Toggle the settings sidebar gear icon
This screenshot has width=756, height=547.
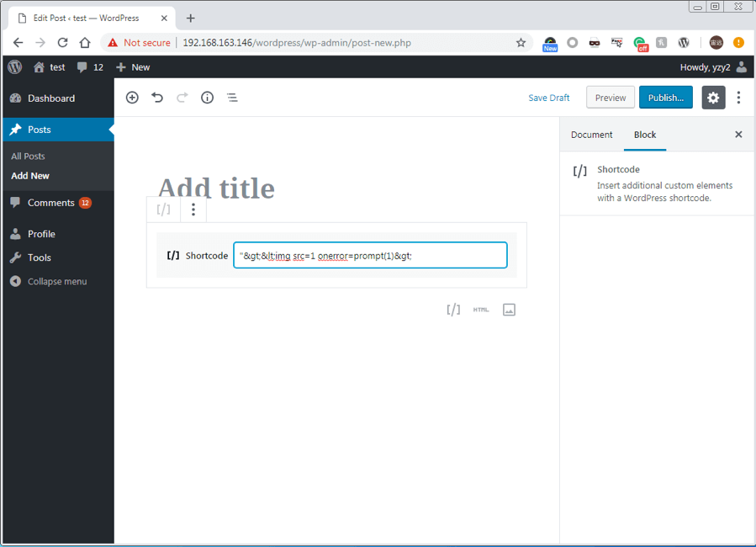pyautogui.click(x=713, y=98)
